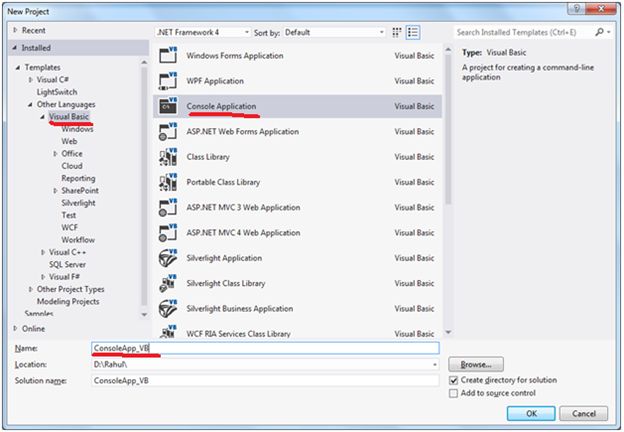Open the Location path dropdown arrow

[x=435, y=364]
